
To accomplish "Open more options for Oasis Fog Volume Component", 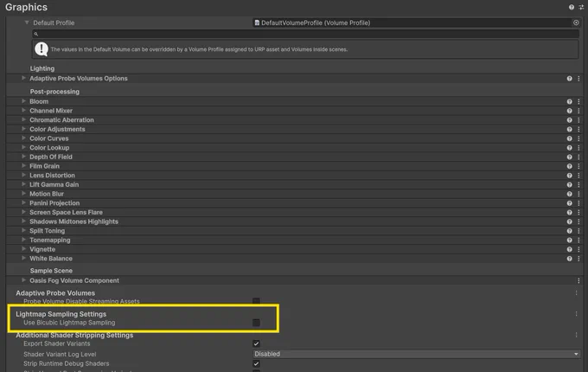I will point(578,281).
